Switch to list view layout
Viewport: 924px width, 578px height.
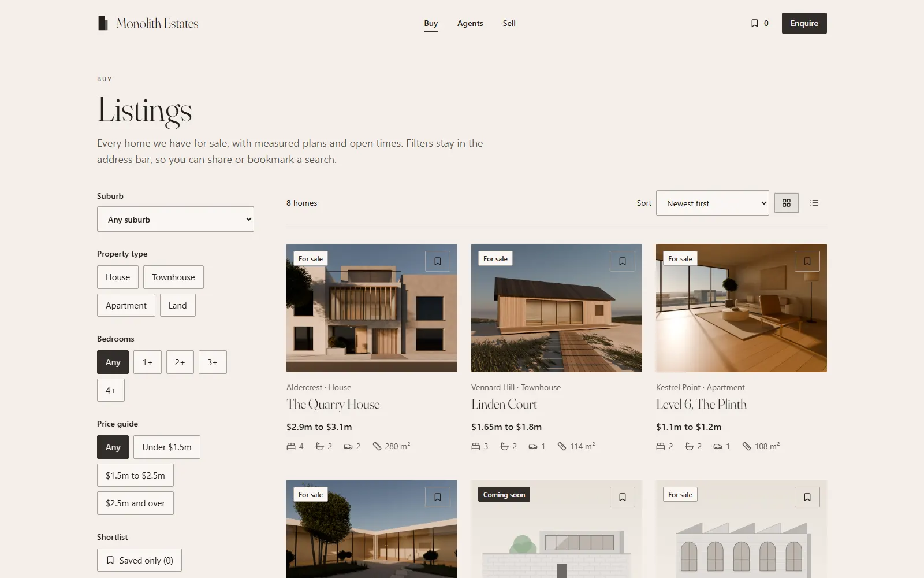click(814, 203)
